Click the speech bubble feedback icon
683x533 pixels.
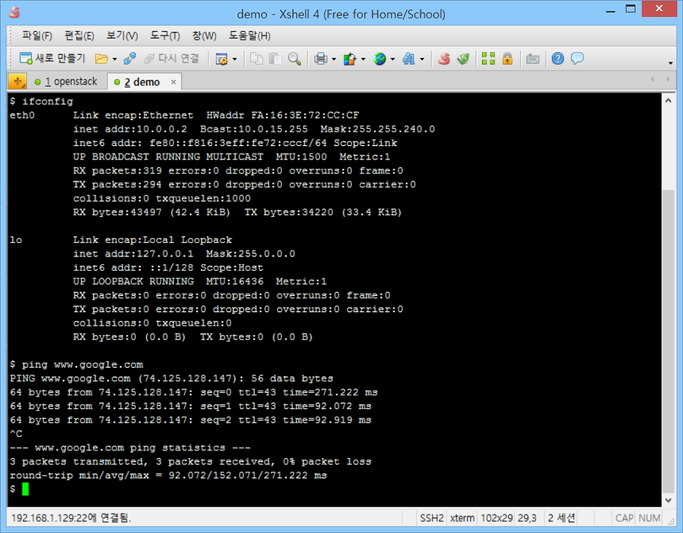click(x=577, y=58)
